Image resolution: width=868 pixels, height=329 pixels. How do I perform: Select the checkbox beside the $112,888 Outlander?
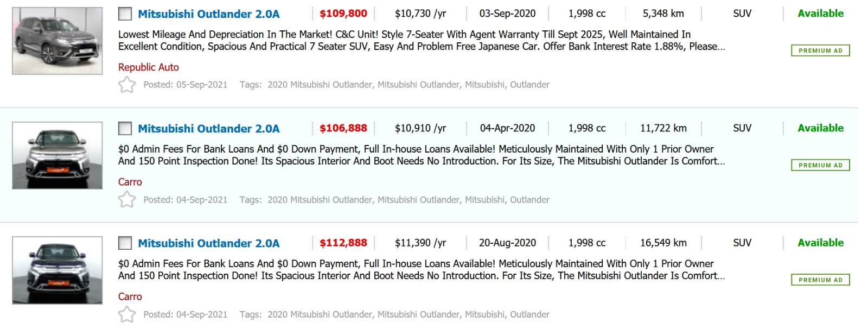click(125, 243)
